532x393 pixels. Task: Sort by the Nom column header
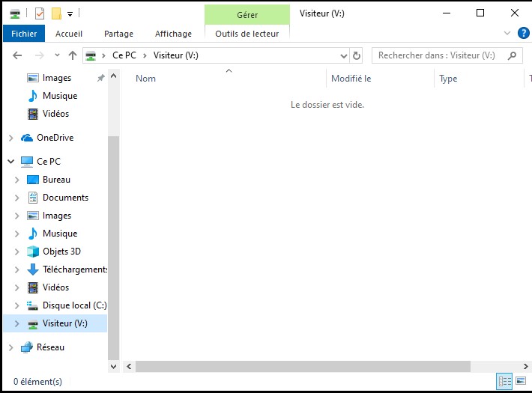pyautogui.click(x=145, y=79)
